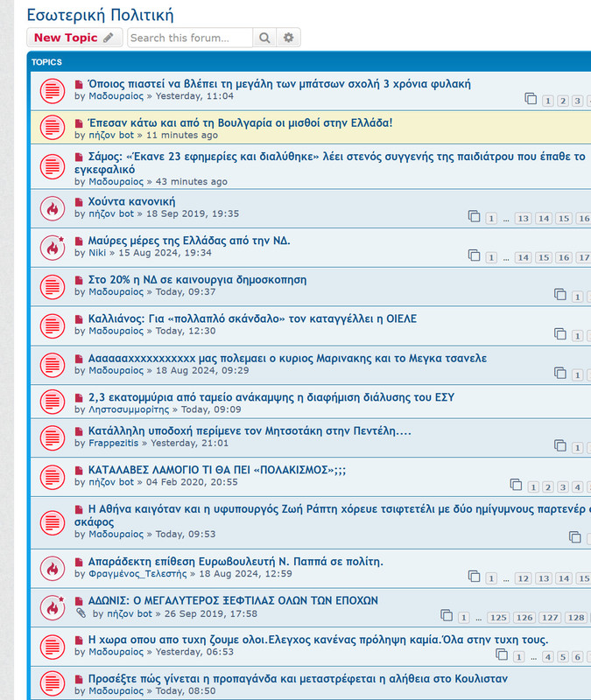Open Προσέξτε προπαγάνδα Κουλισταν topic

[x=298, y=679]
